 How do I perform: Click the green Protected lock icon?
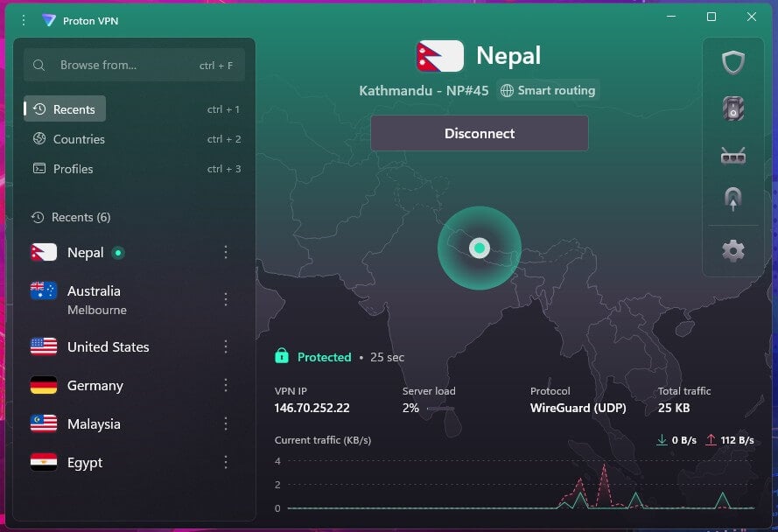(x=282, y=356)
